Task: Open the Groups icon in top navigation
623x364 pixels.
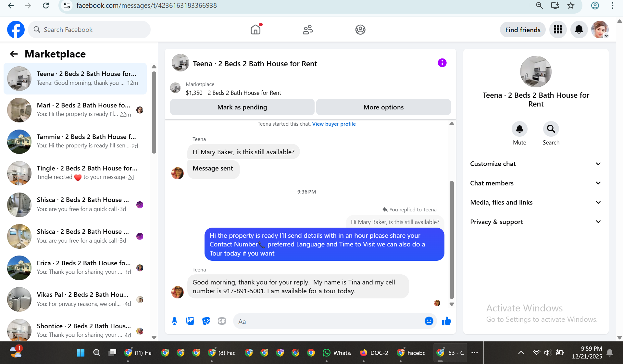Action: coord(360,30)
